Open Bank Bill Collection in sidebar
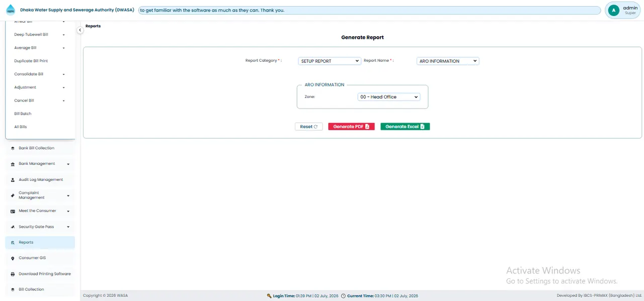This screenshot has height=301, width=644. (40, 148)
